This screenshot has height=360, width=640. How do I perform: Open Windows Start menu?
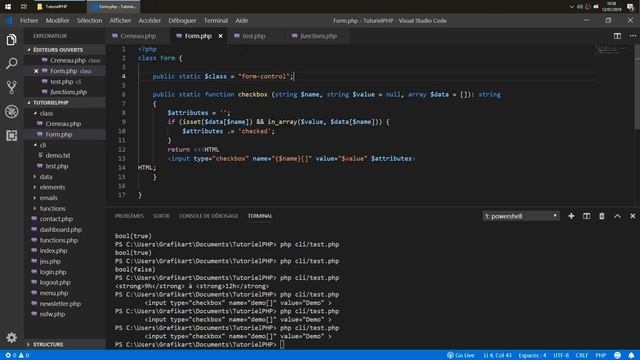(x=8, y=7)
